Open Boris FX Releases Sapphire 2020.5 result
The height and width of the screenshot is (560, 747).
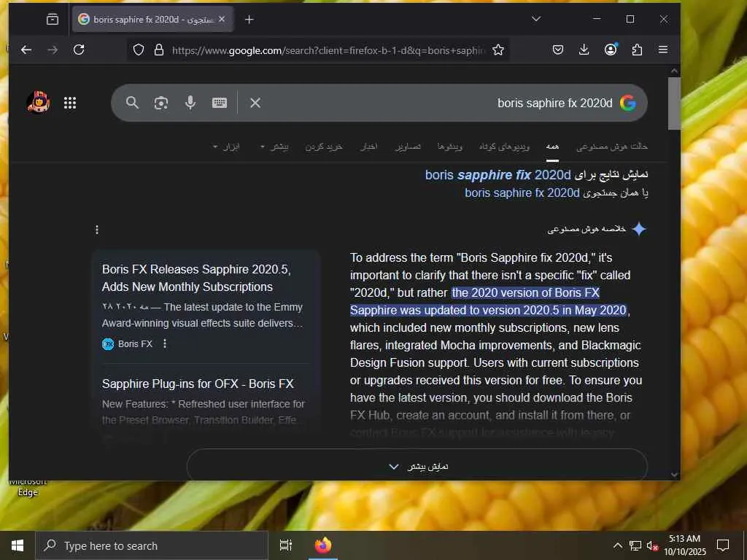click(x=196, y=278)
